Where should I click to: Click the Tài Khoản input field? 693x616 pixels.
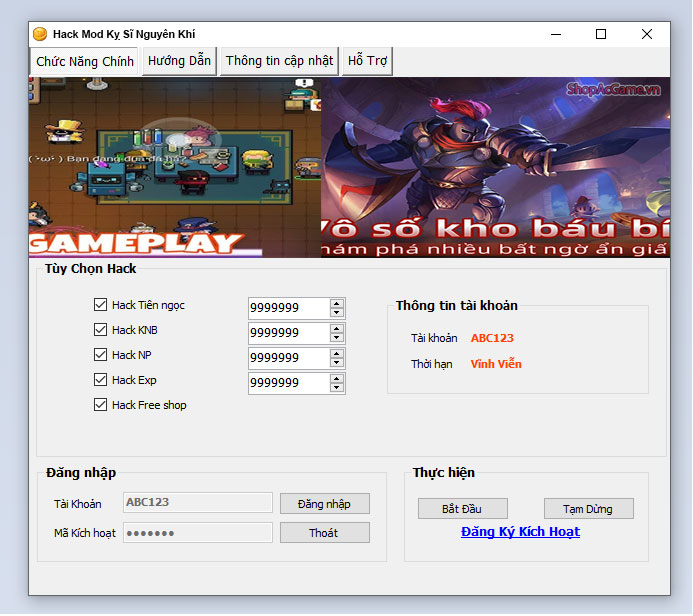point(198,503)
